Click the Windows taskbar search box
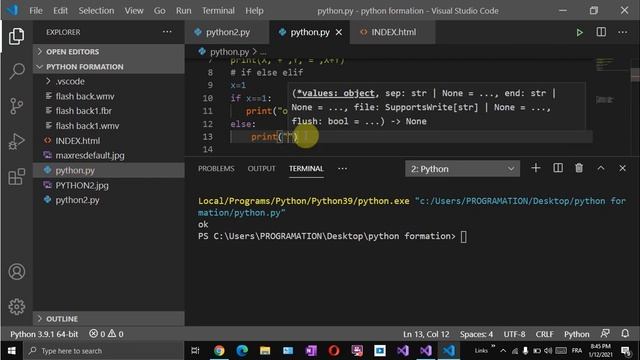The image size is (640, 360). (x=104, y=351)
